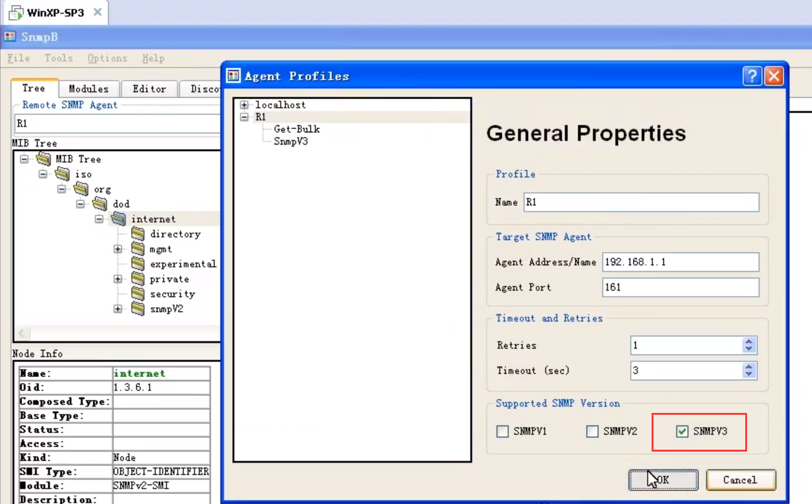Select the mgmt folder icon

pyautogui.click(x=139, y=249)
